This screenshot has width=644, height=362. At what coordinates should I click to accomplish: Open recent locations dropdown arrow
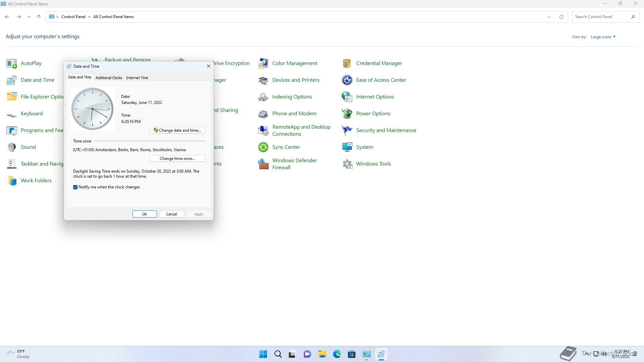pyautogui.click(x=29, y=17)
